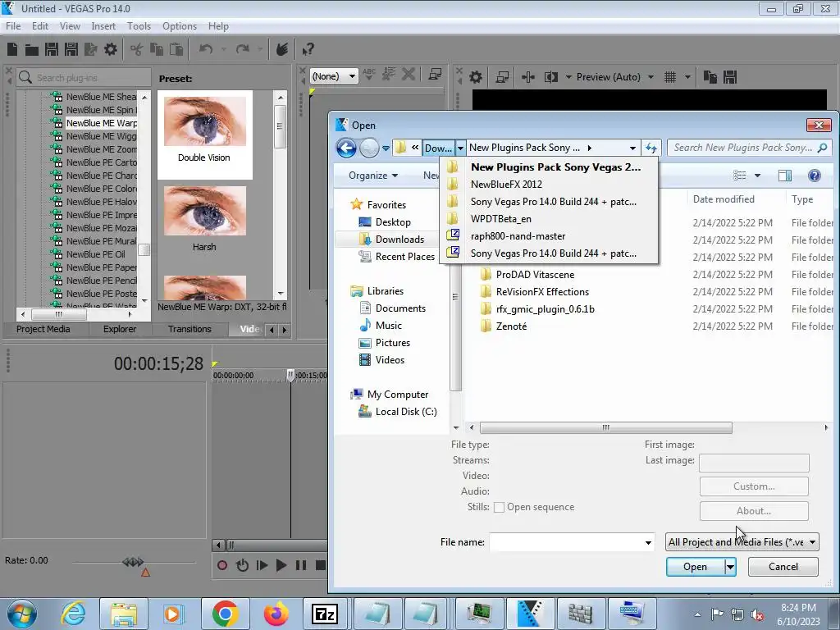
Task: Expand the File name history dropdown
Action: pyautogui.click(x=648, y=543)
